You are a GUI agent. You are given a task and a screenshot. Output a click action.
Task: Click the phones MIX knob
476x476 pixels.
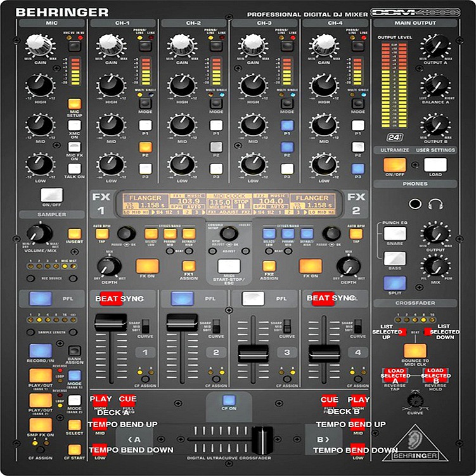pos(435,266)
